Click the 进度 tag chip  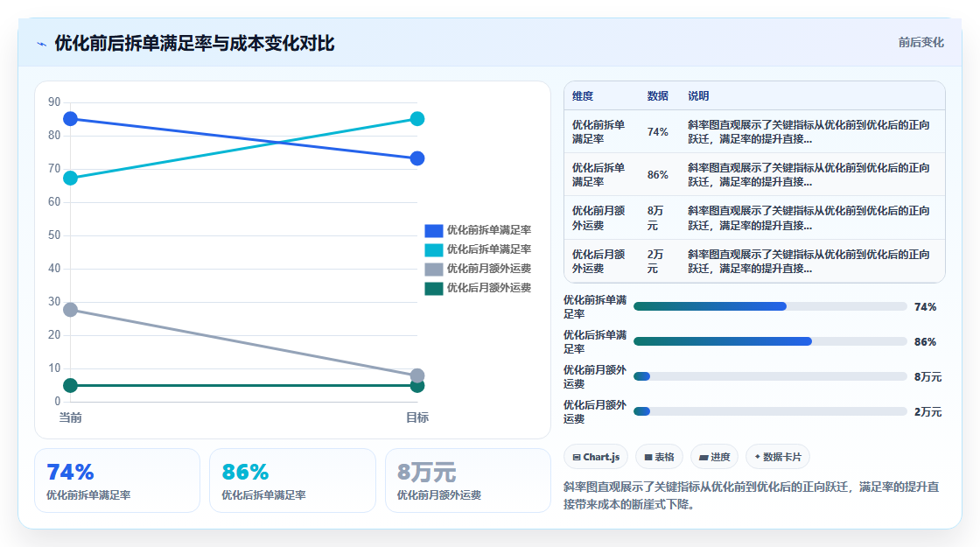click(714, 457)
